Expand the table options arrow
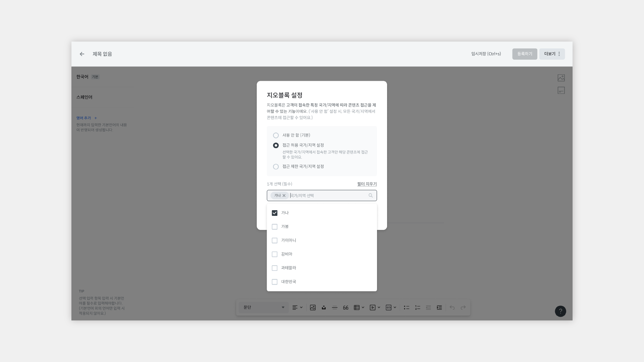 tap(363, 307)
